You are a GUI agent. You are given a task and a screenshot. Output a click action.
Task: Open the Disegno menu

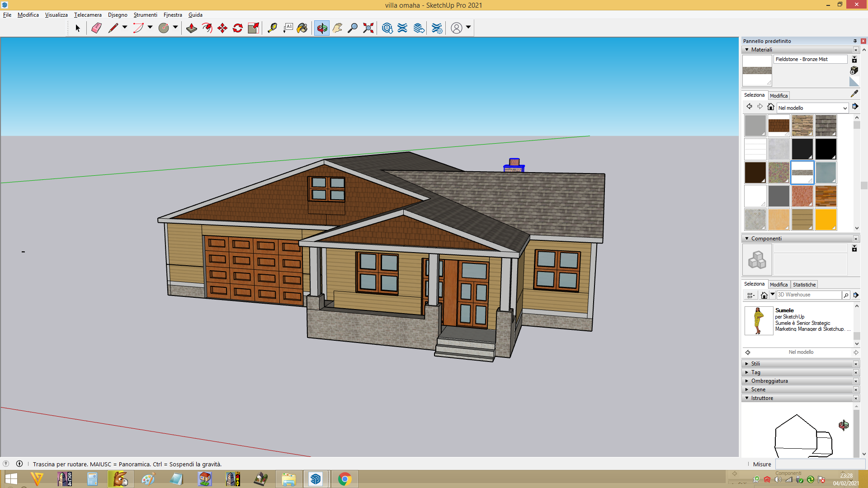118,15
